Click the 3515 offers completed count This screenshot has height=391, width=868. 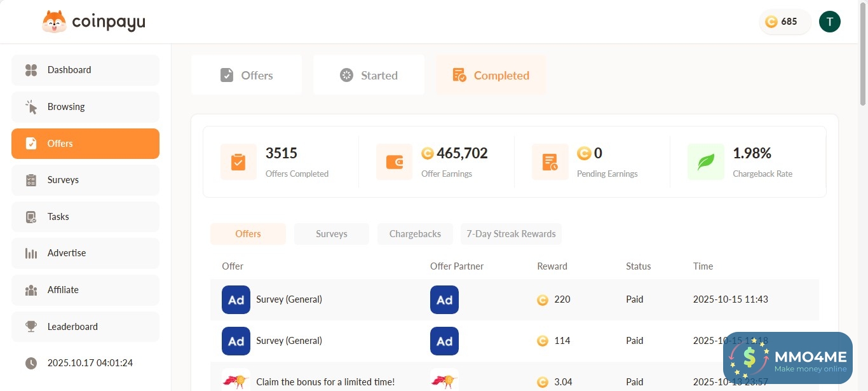click(281, 153)
